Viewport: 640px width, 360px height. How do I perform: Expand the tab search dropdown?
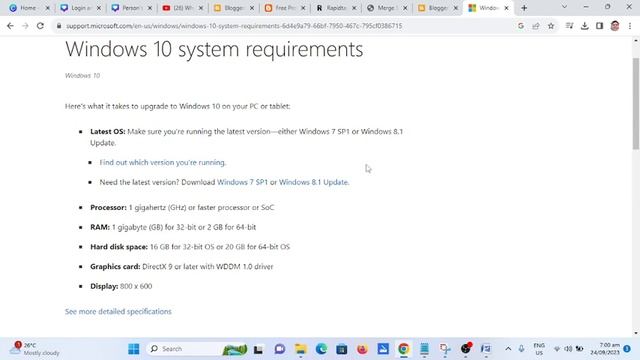[x=564, y=7]
